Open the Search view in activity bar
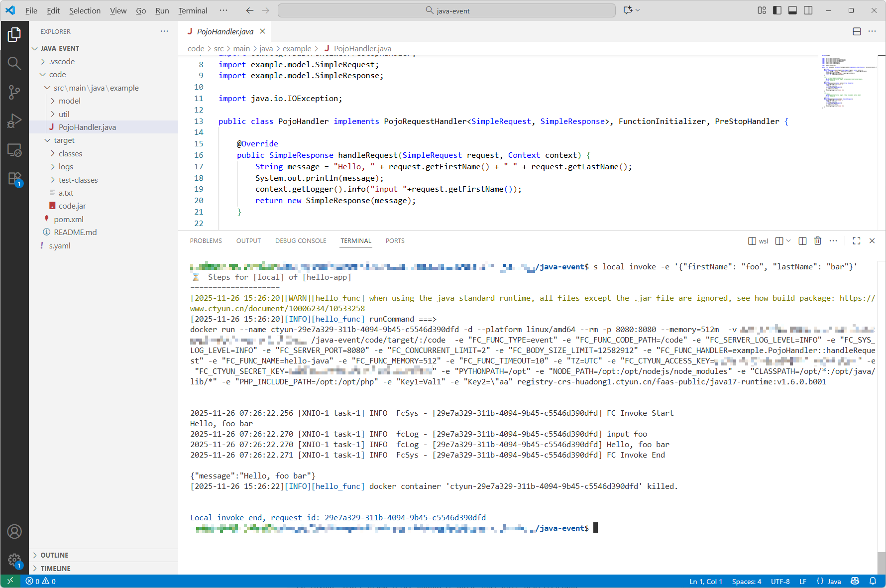This screenshot has height=588, width=886. click(x=14, y=63)
